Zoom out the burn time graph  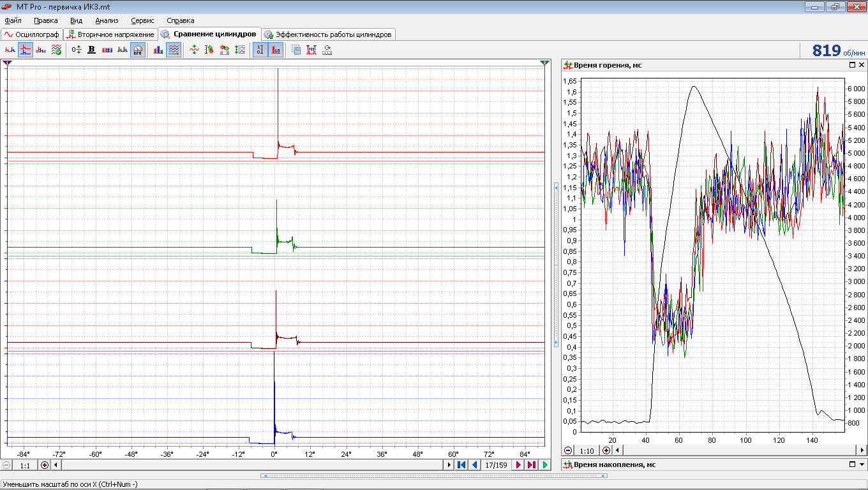568,450
